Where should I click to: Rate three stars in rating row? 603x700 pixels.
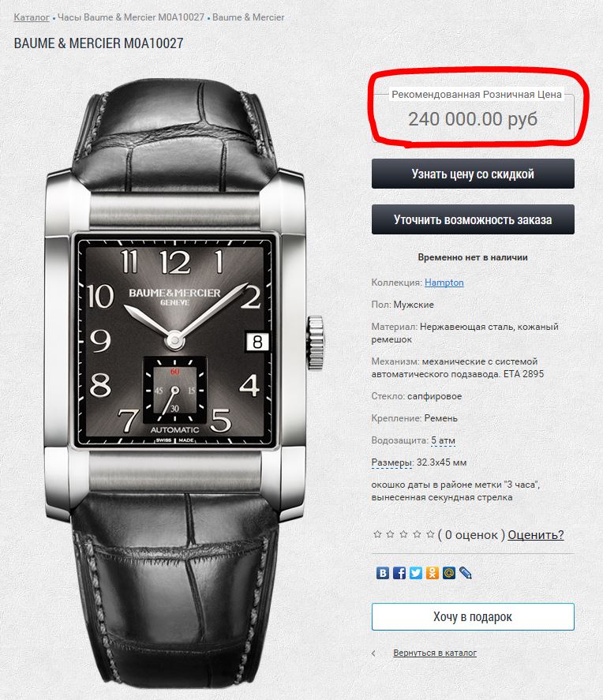[x=404, y=534]
